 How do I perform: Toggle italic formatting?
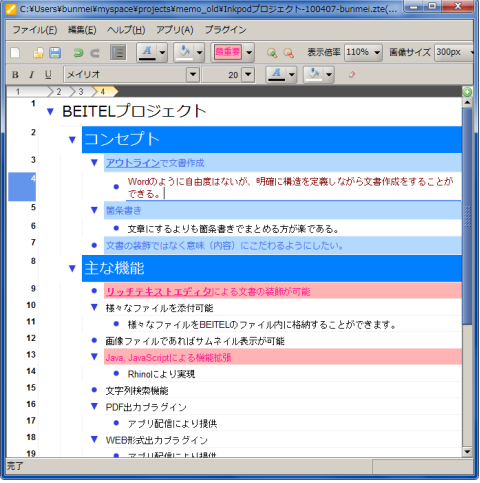point(31,75)
